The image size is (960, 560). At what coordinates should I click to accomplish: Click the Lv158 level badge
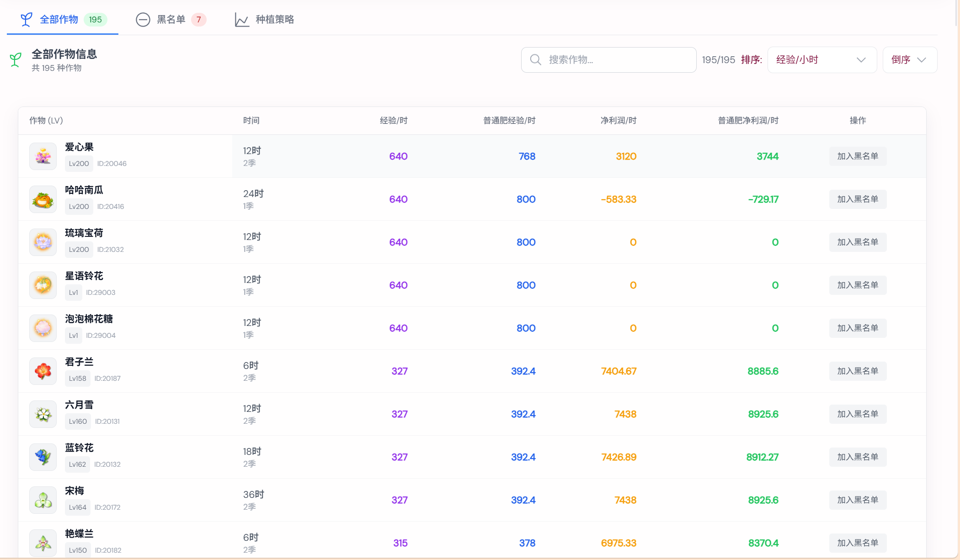point(78,379)
